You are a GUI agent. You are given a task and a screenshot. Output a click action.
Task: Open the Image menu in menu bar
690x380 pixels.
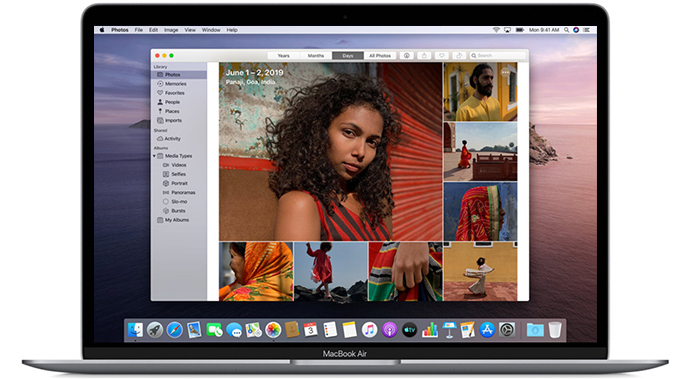171,30
